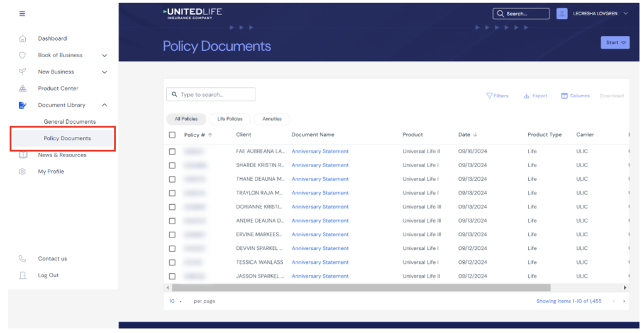Toggle the hamburger menu icon
Screen dimensions: 644x333
point(22,14)
